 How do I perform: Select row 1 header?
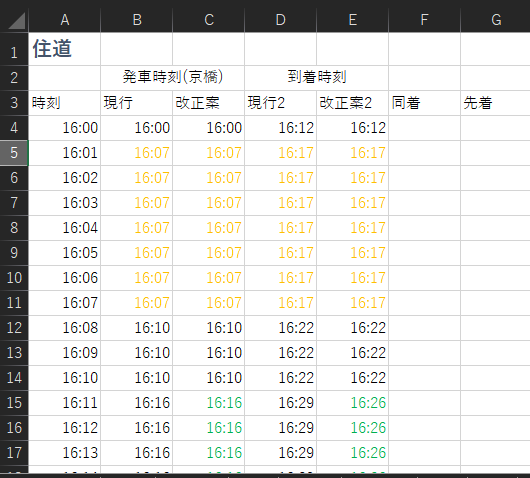pyautogui.click(x=14, y=49)
